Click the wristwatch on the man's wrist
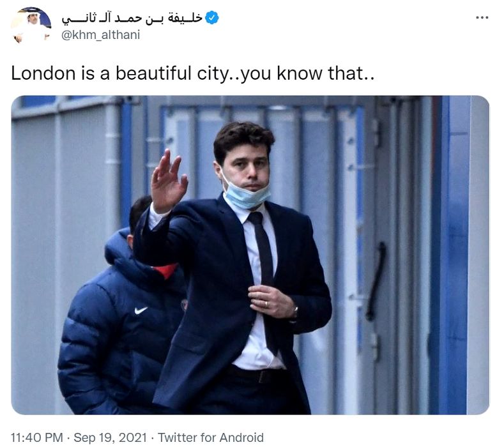Image resolution: width=504 pixels, height=447 pixels. point(294,311)
